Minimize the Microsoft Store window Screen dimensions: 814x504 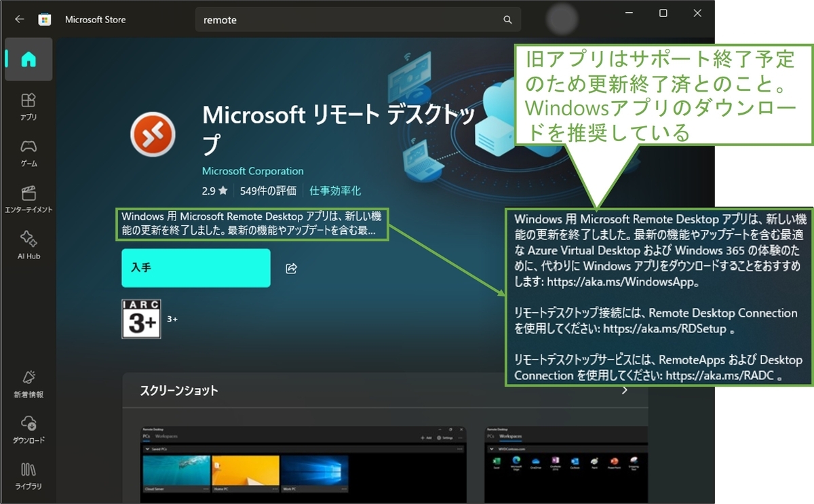coord(629,13)
